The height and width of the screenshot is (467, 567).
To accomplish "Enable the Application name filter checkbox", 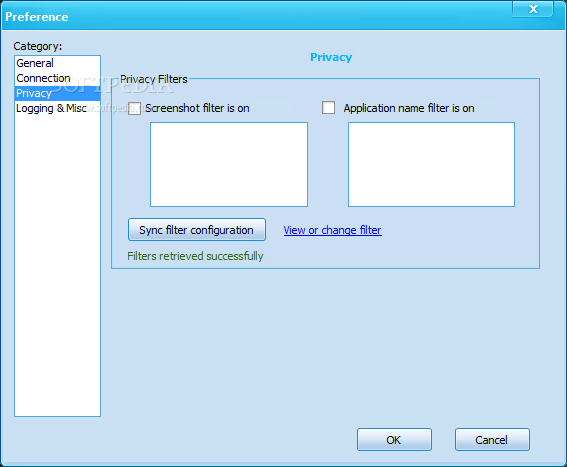I will tap(328, 108).
